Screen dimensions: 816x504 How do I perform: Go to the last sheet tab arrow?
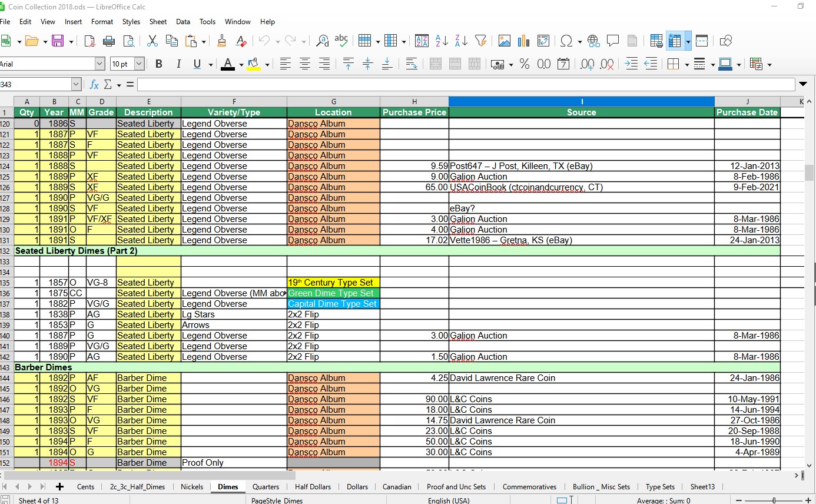[x=43, y=487]
